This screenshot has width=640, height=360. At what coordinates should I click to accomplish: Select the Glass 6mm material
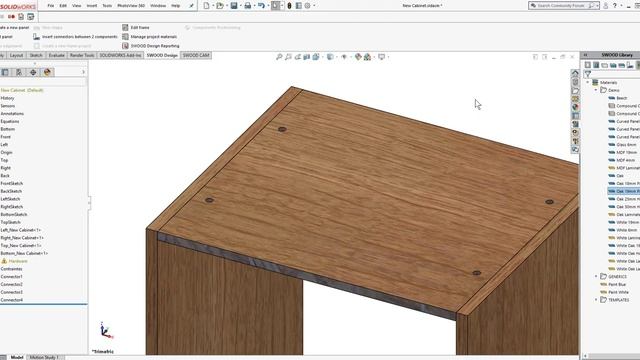(626, 144)
